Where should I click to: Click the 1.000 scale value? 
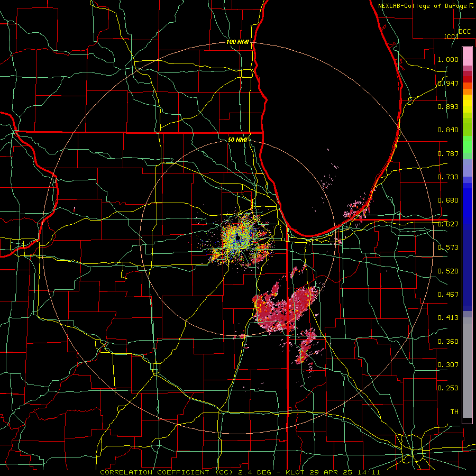pos(448,59)
